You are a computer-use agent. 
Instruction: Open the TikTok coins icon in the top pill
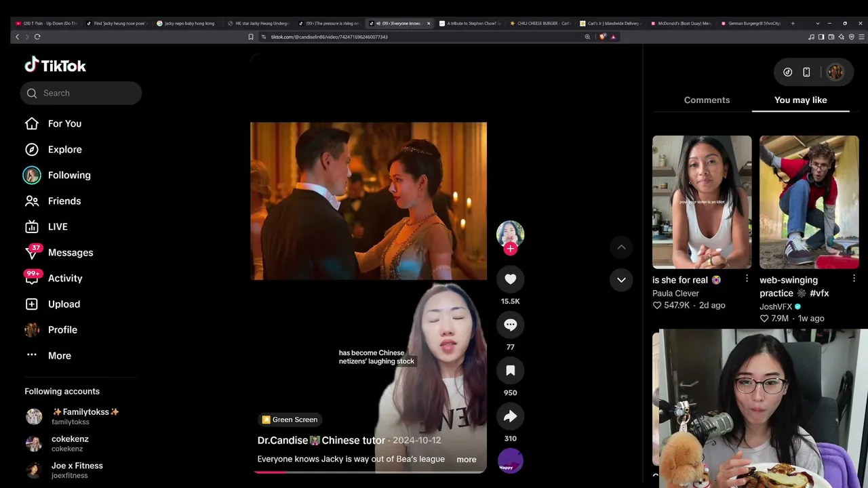tap(788, 72)
